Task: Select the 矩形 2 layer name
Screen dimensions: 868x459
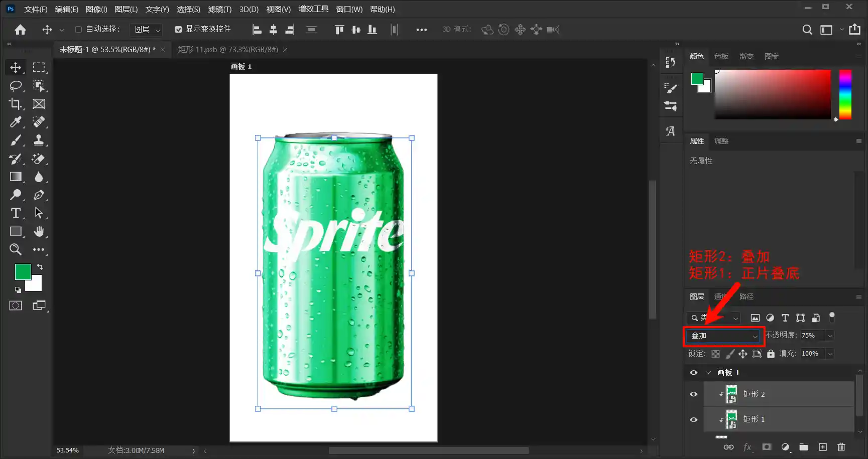Action: [754, 394]
